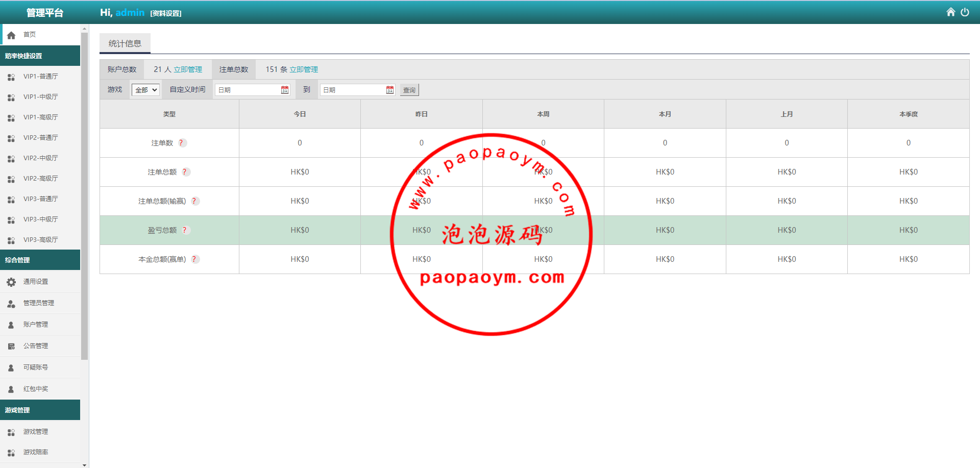Click the 上月 column header
This screenshot has width=980, height=468.
point(787,114)
